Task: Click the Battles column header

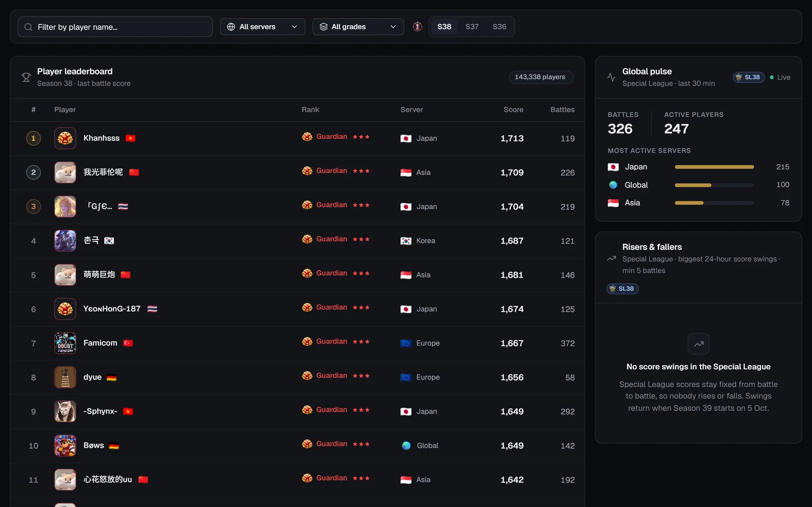Action: [x=562, y=110]
